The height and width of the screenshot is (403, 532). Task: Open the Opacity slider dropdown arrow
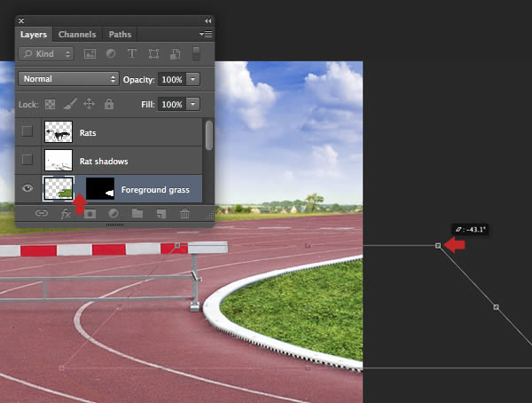click(192, 80)
